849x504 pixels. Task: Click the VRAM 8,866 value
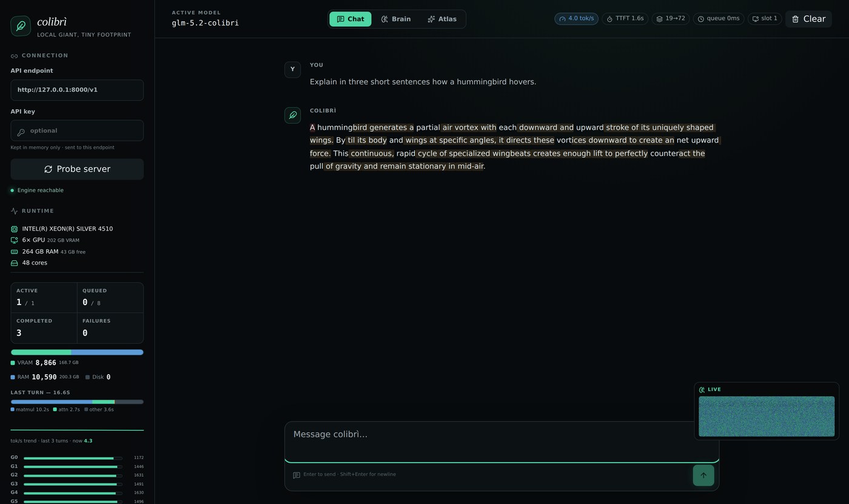click(x=45, y=363)
